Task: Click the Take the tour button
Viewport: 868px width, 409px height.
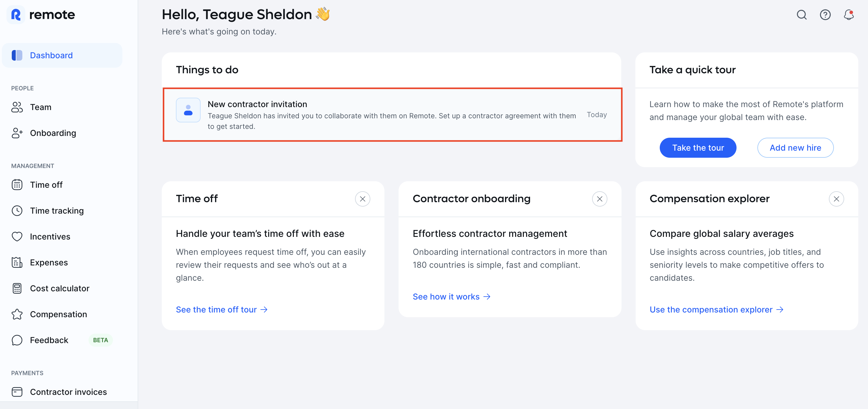Action: 698,148
